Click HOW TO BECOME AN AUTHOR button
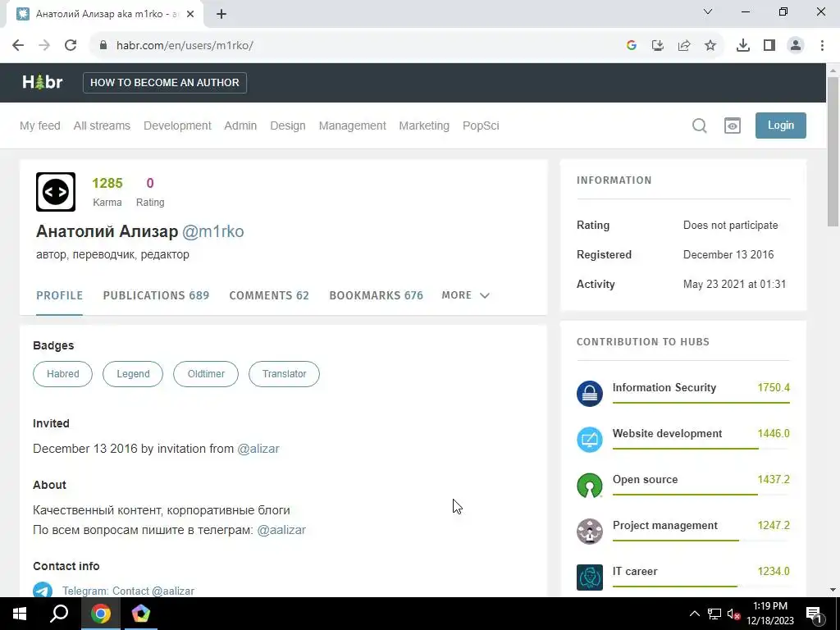Screen dimensions: 840x630 point(164,83)
